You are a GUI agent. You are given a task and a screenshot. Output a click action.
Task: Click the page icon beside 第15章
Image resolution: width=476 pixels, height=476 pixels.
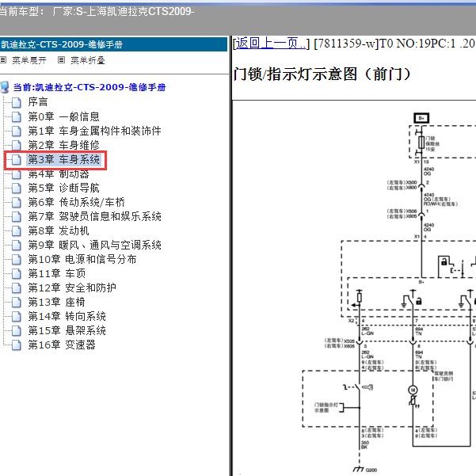pos(17,331)
